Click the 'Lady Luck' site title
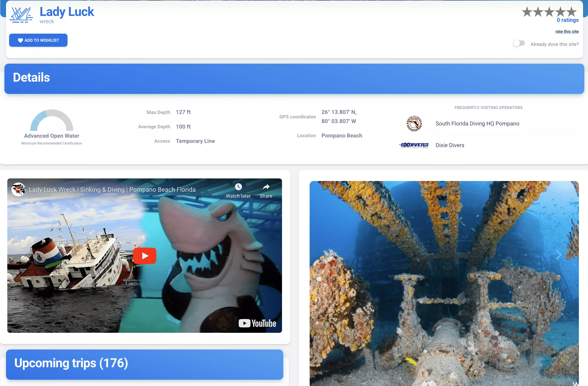The width and height of the screenshot is (588, 386). point(67,12)
